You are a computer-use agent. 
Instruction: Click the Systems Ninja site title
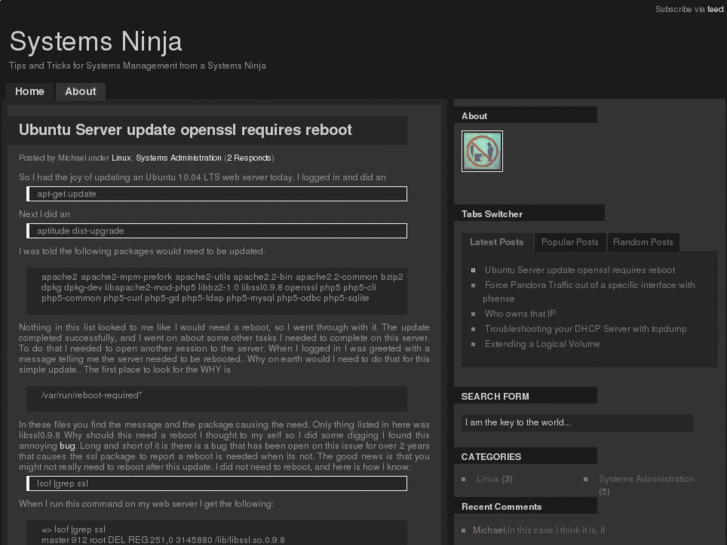[x=96, y=41]
